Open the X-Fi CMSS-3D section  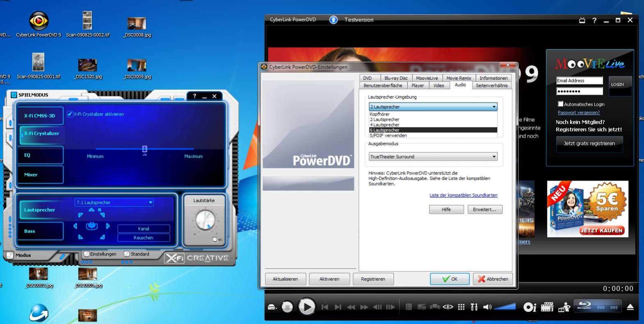point(40,116)
